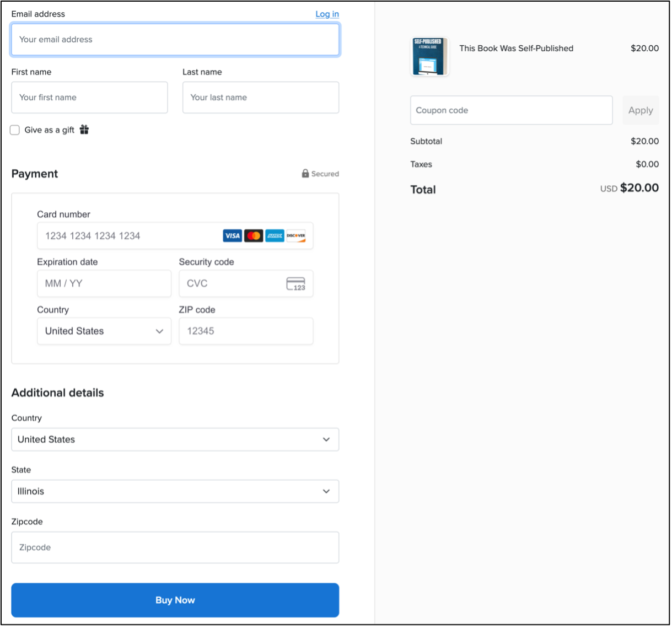Click the Payment section heading
Screen dimensions: 672x628
click(35, 174)
